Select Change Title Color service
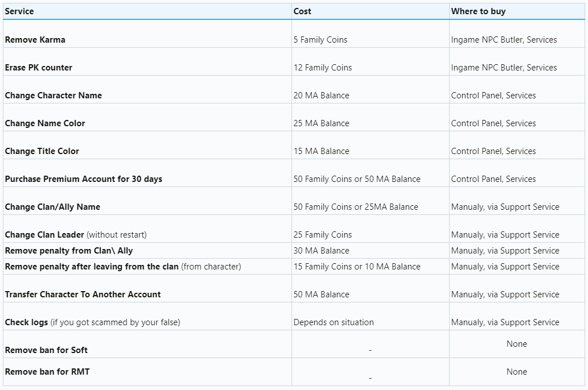The image size is (588, 390). coord(42,151)
